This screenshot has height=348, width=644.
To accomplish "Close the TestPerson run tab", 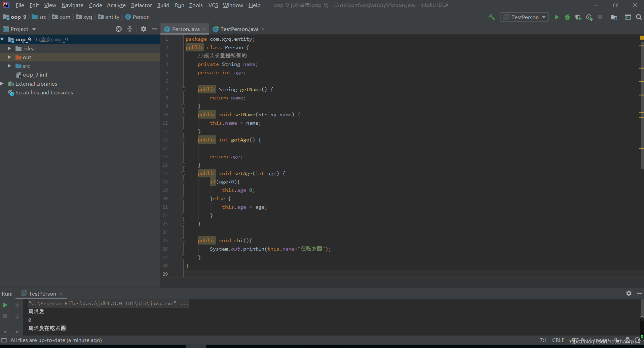I will coord(61,294).
